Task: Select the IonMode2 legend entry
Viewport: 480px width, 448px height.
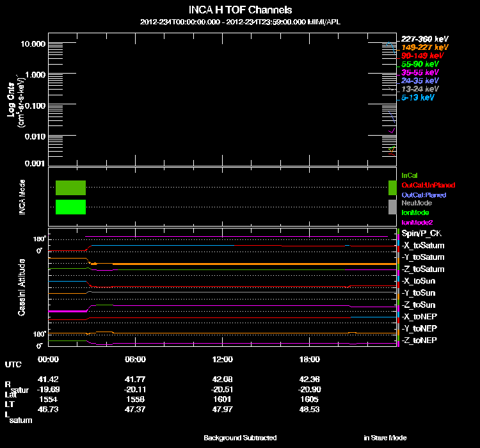Action: [417, 221]
